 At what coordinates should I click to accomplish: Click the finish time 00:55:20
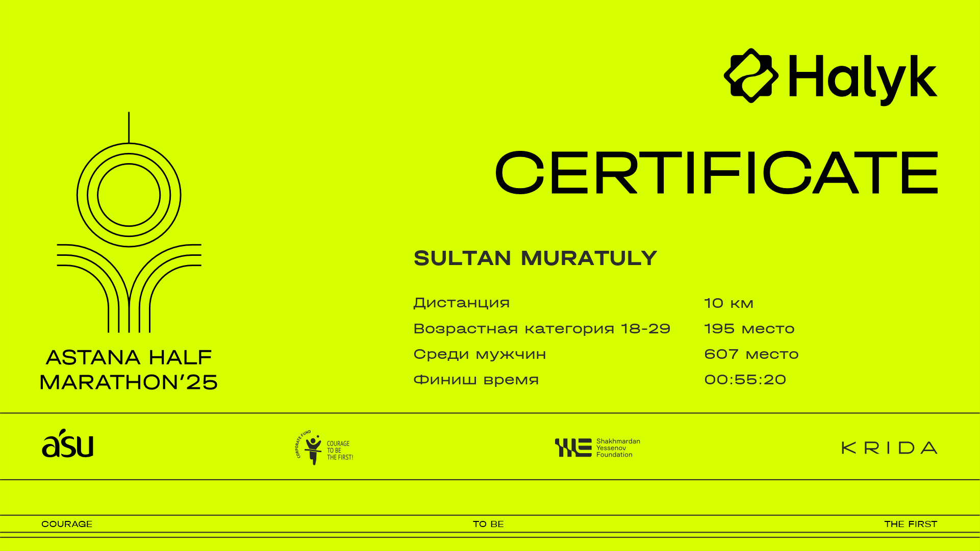tap(745, 380)
